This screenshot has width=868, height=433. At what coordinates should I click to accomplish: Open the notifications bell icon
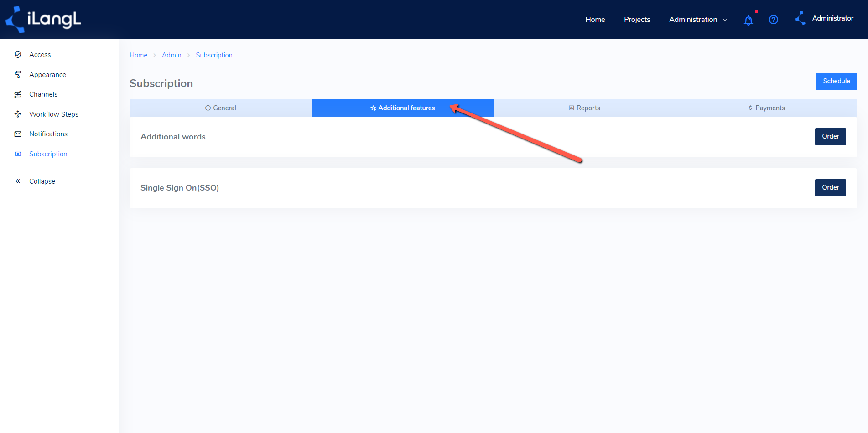pos(748,20)
